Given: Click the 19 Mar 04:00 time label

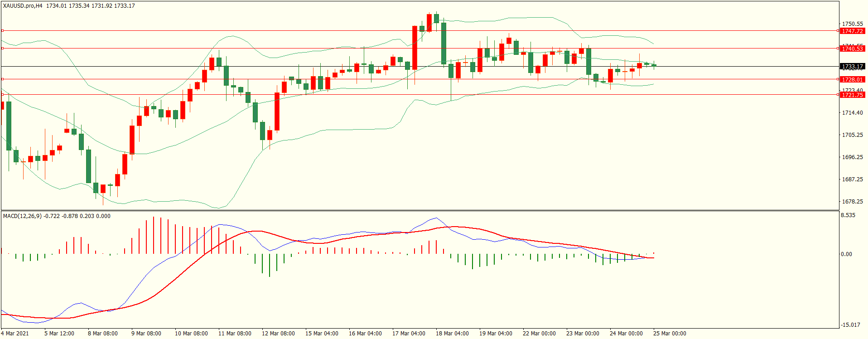Looking at the screenshot, I should [x=496, y=334].
